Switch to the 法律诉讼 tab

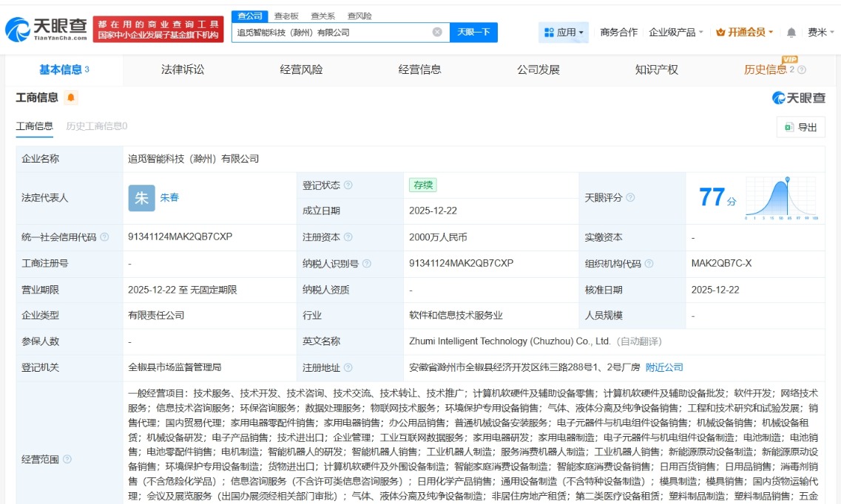click(183, 69)
